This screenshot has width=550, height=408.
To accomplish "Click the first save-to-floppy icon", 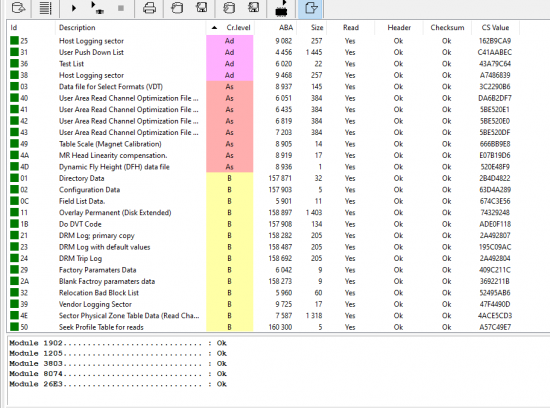I will [x=202, y=8].
